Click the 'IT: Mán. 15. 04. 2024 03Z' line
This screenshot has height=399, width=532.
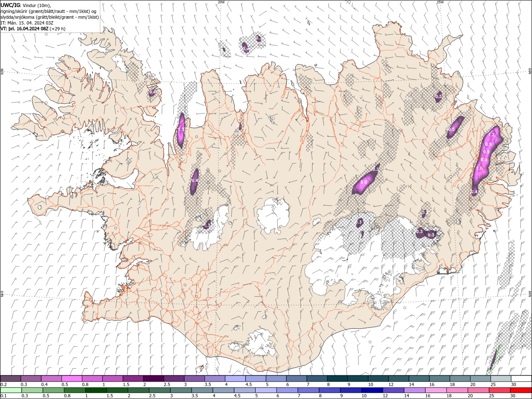(x=27, y=23)
